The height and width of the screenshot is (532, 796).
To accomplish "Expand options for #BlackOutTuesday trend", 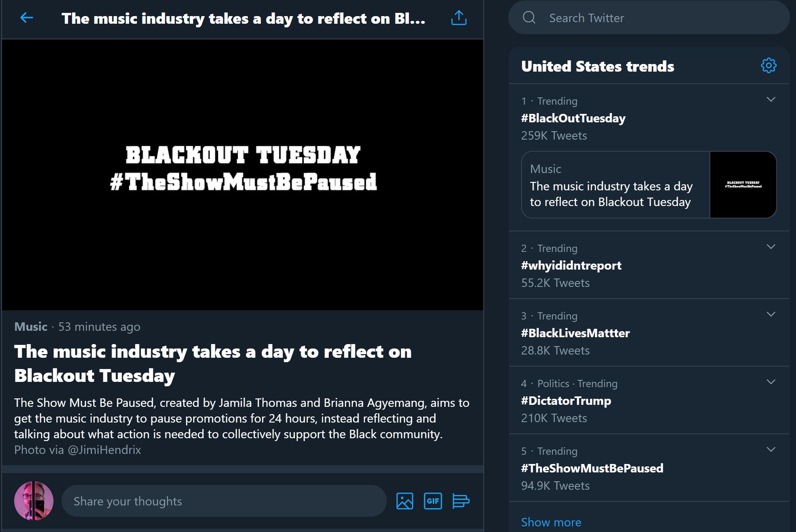I will [x=771, y=99].
